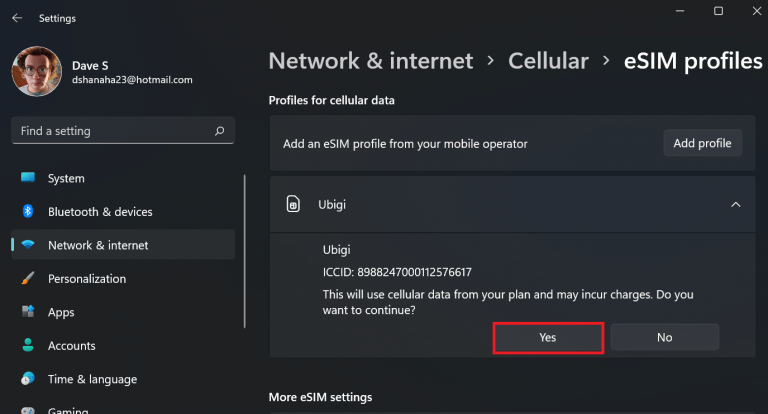
Task: Click the sidebar vertical scrollbar
Action: pos(244,251)
